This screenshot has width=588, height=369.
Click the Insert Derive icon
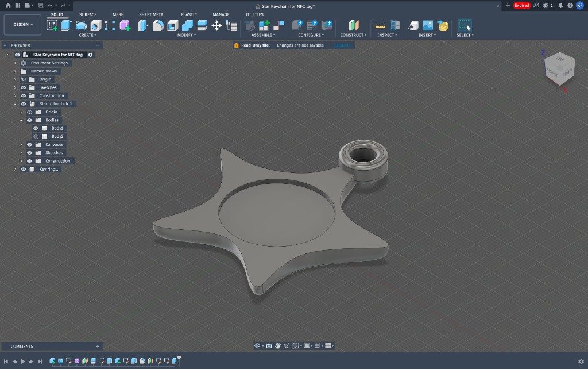(413, 25)
